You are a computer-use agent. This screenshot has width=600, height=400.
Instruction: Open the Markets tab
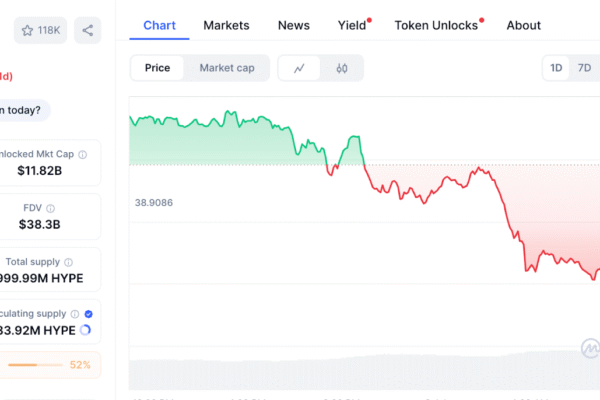tap(226, 25)
